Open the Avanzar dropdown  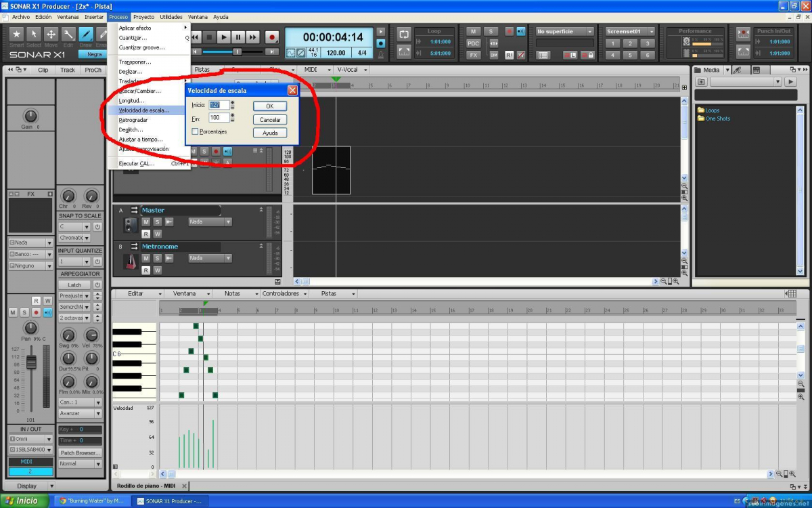click(x=80, y=413)
